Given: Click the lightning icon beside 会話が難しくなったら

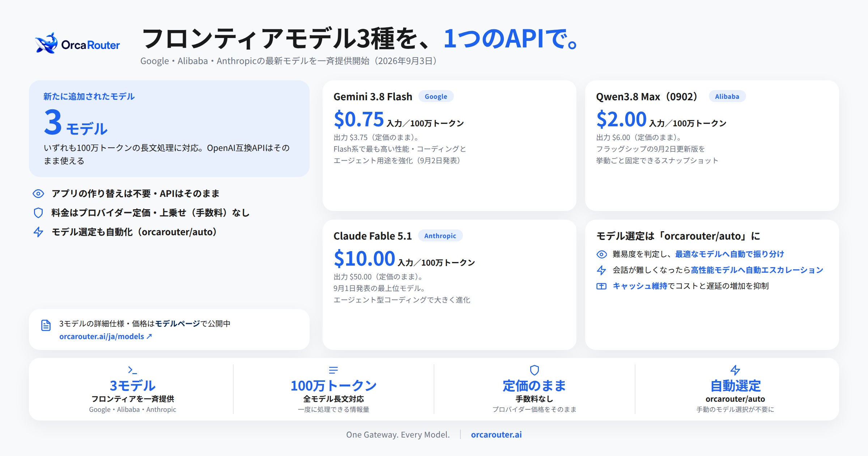Looking at the screenshot, I should (601, 270).
